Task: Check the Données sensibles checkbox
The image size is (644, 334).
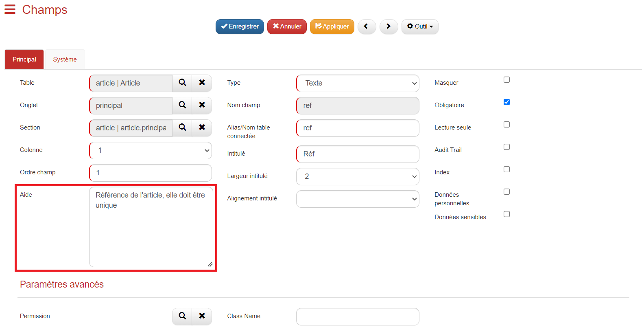Action: coord(506,214)
